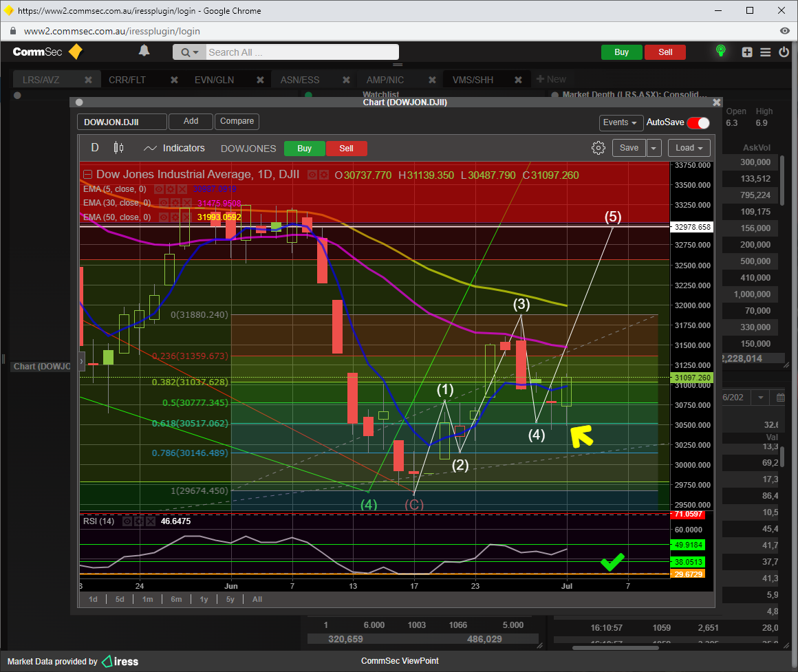The image size is (798, 672).
Task: Click the green Buy button in chart toolbar
Action: click(x=304, y=149)
